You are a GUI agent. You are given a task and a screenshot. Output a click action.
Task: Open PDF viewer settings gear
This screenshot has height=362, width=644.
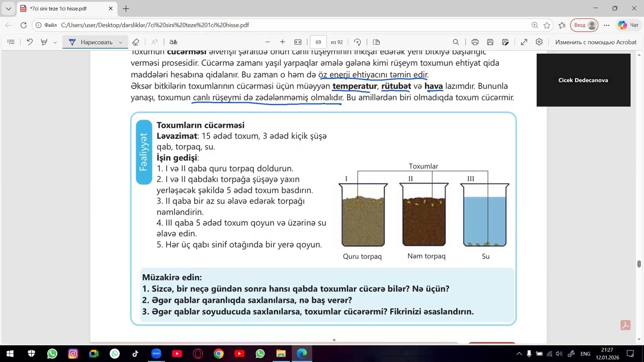[x=539, y=42]
